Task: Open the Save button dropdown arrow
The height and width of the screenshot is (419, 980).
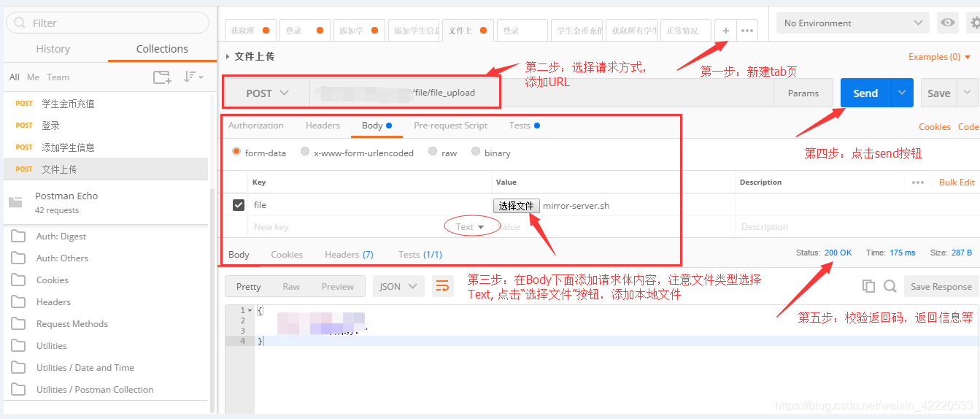Action: pyautogui.click(x=968, y=93)
